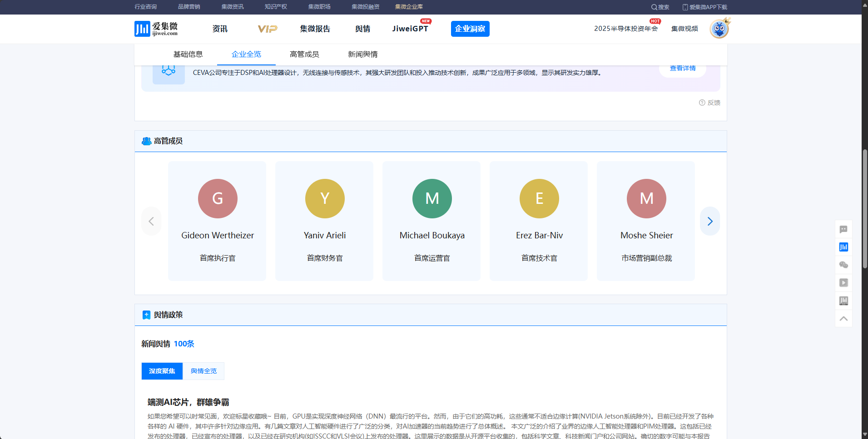Click the 首席技术官 title text
This screenshot has width=868, height=439.
click(x=539, y=258)
